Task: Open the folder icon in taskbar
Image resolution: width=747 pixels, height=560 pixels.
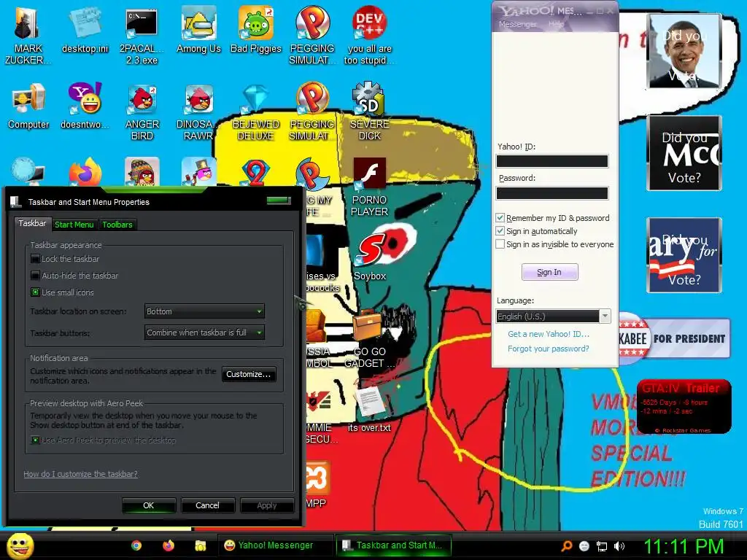Action: [200, 545]
